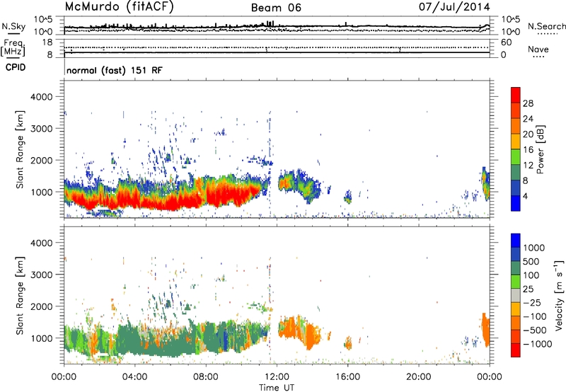Click the 'CPID' label

(x=16, y=67)
